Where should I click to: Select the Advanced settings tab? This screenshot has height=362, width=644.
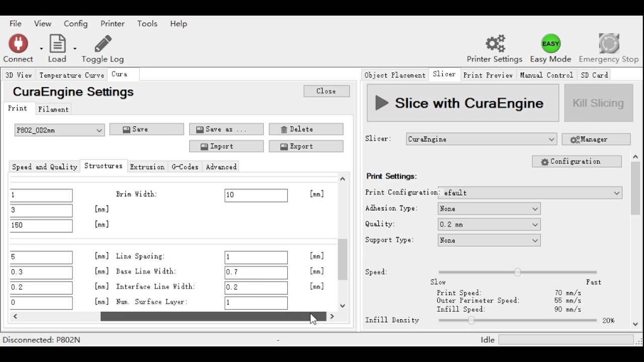click(x=221, y=167)
